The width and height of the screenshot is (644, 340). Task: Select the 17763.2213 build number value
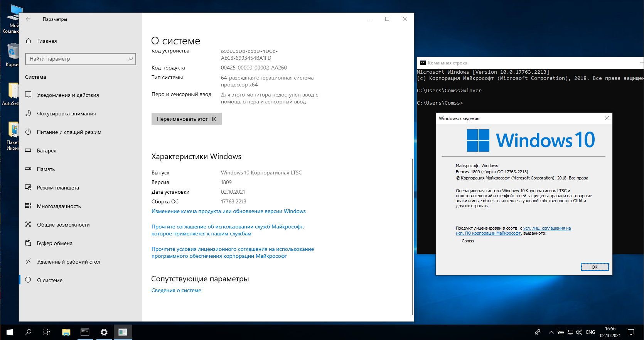234,201
